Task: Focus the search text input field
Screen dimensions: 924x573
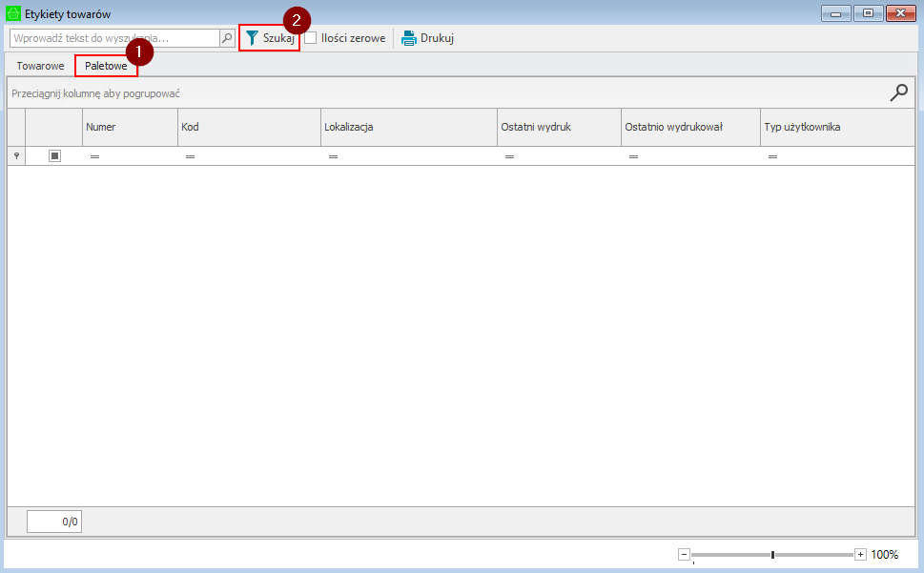Action: (x=114, y=38)
